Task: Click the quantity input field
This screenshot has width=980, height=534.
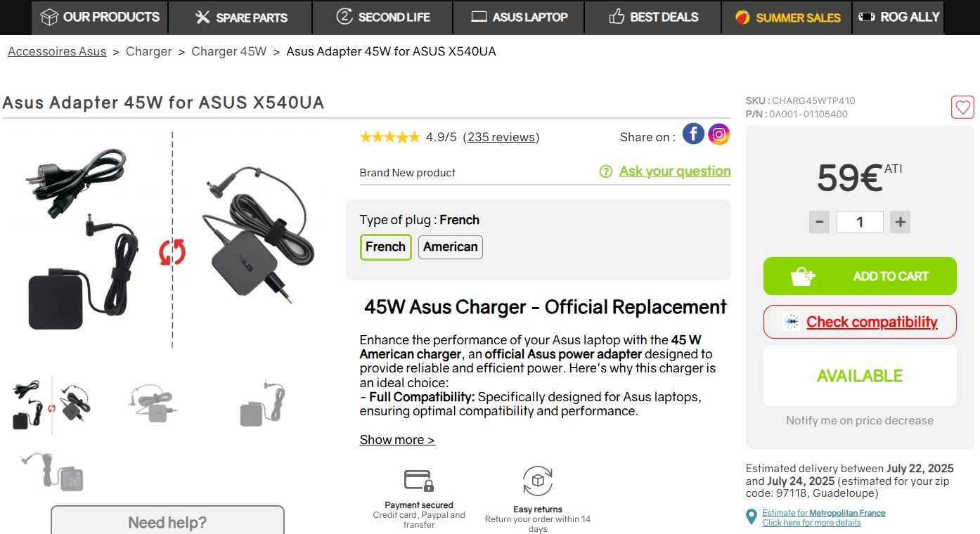Action: [860, 223]
